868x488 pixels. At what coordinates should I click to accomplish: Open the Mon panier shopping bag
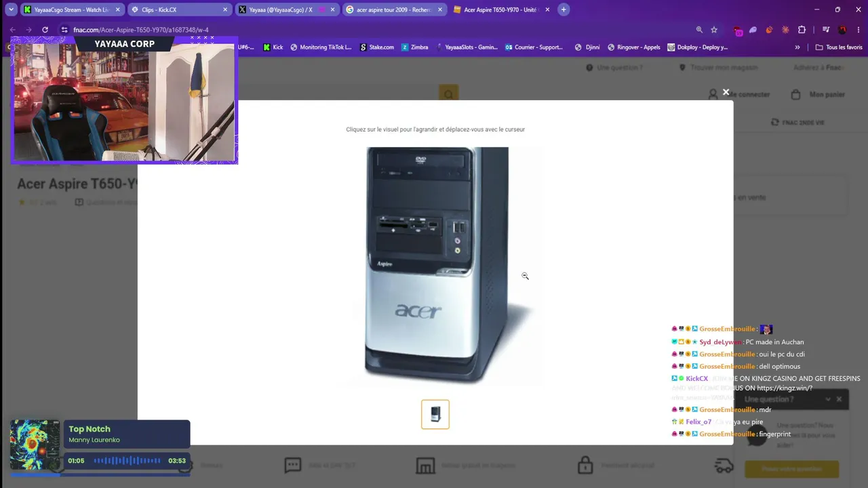coord(818,94)
